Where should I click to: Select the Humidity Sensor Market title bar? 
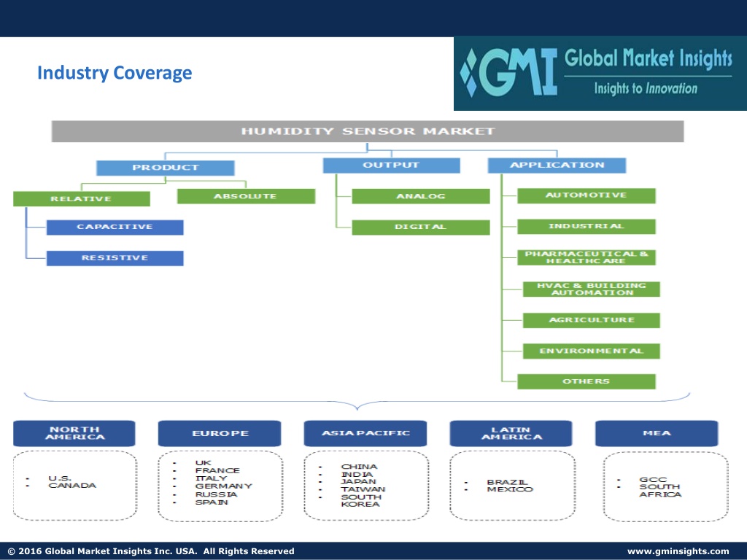pos(368,131)
